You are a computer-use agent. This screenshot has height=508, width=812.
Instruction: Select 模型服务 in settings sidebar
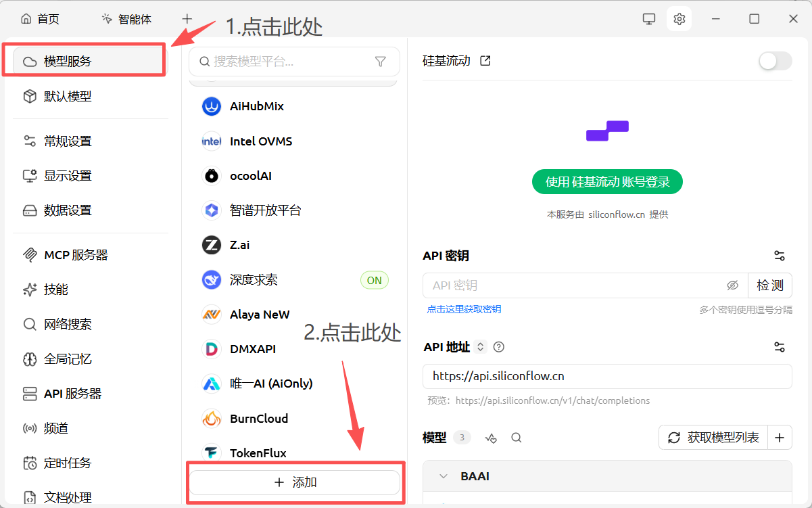pyautogui.click(x=88, y=62)
